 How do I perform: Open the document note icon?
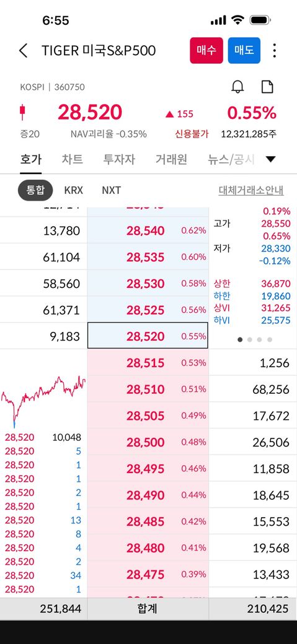click(268, 87)
